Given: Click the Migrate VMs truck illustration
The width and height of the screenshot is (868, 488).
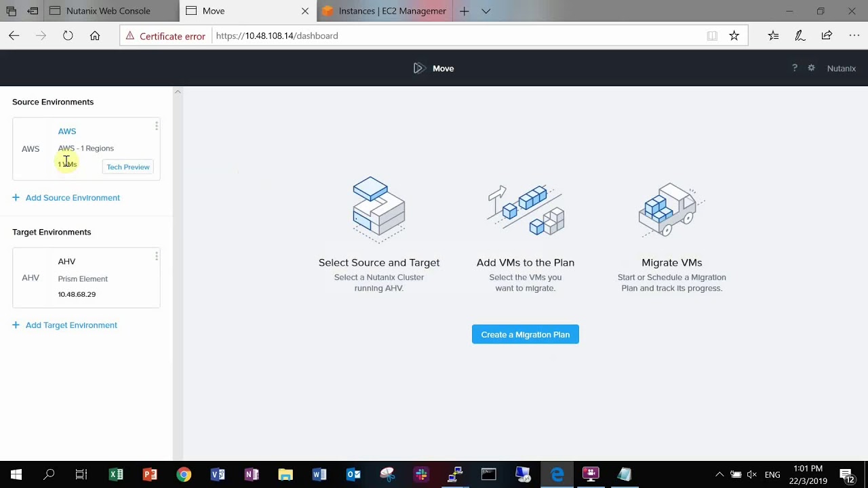Looking at the screenshot, I should point(671,209).
